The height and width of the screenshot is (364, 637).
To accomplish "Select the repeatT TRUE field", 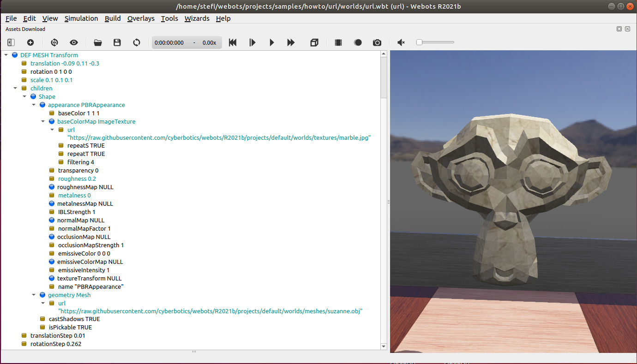I will tap(86, 154).
